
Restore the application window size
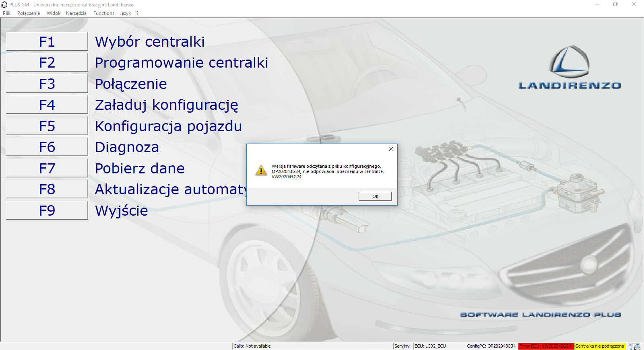615,4
